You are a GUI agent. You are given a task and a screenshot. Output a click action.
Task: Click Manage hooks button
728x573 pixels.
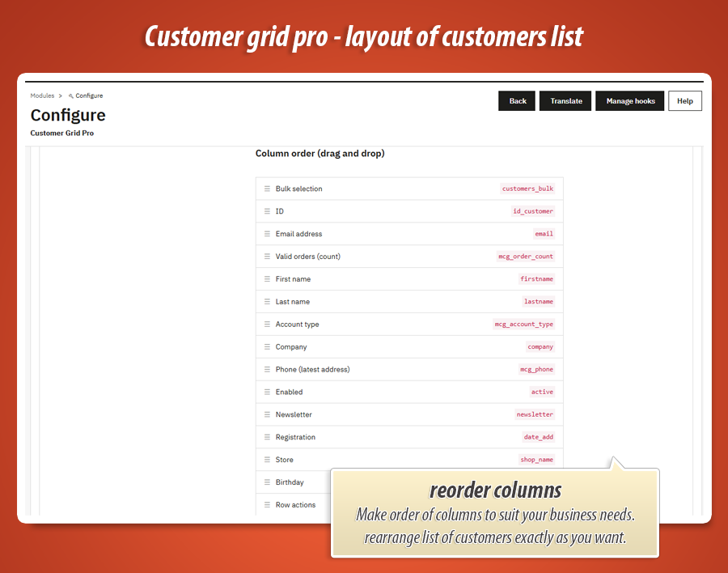click(x=630, y=101)
